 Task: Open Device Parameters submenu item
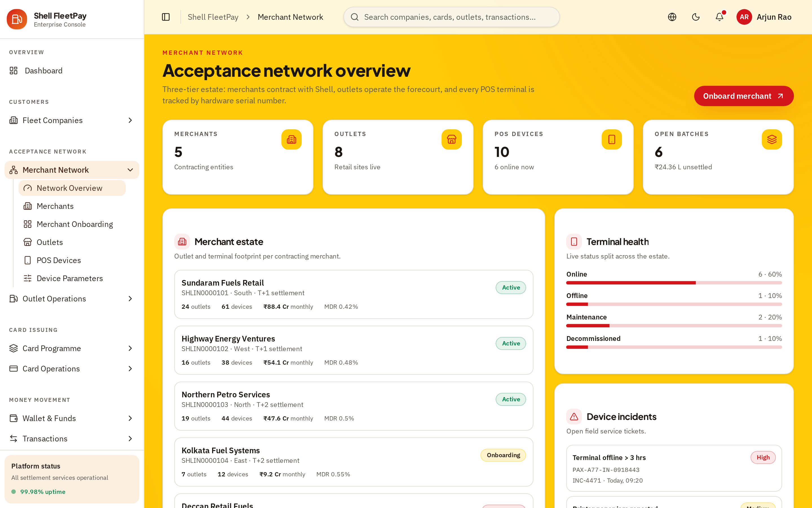72,278
